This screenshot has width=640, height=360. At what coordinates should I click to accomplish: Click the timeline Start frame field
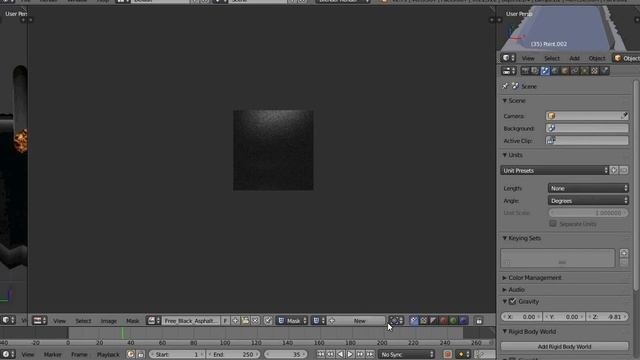pos(177,354)
